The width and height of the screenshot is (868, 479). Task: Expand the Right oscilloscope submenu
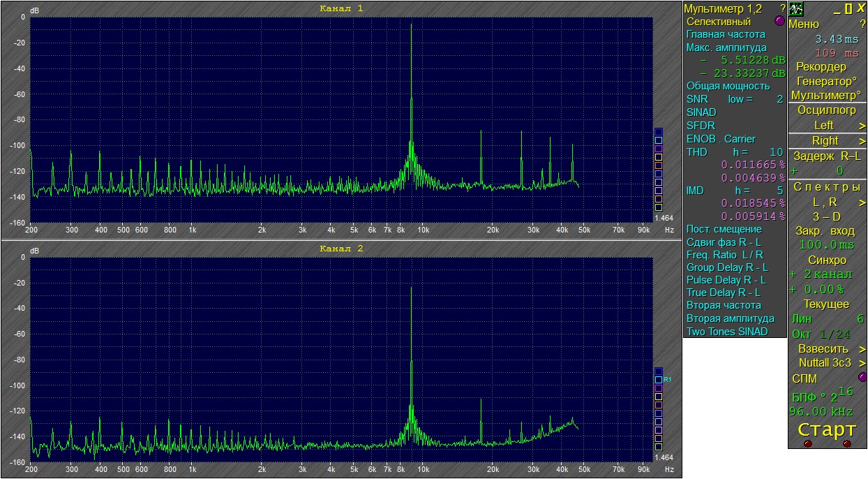pos(862,141)
